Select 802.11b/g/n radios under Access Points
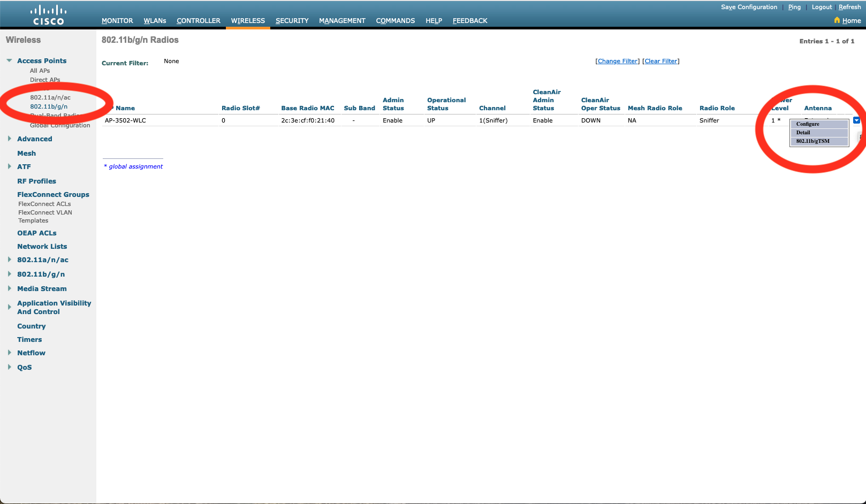The image size is (866, 504). click(x=49, y=106)
